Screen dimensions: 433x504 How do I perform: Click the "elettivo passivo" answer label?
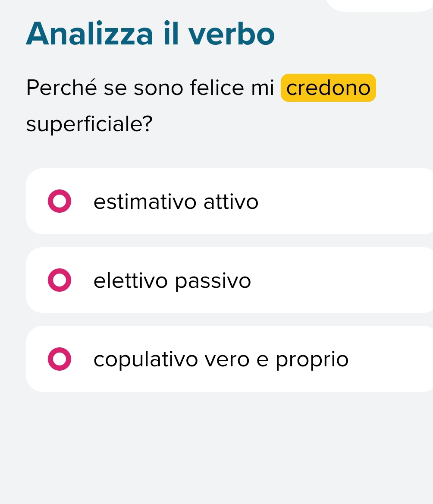tap(172, 281)
